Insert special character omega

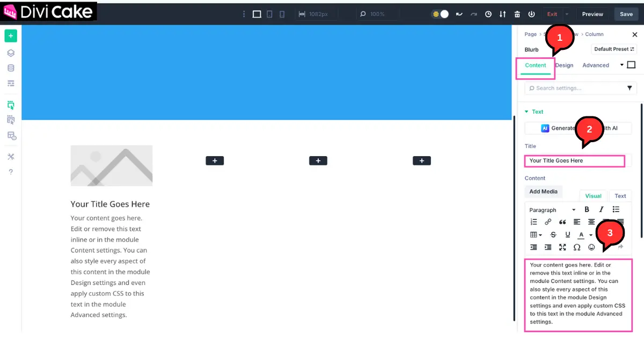pos(577,247)
